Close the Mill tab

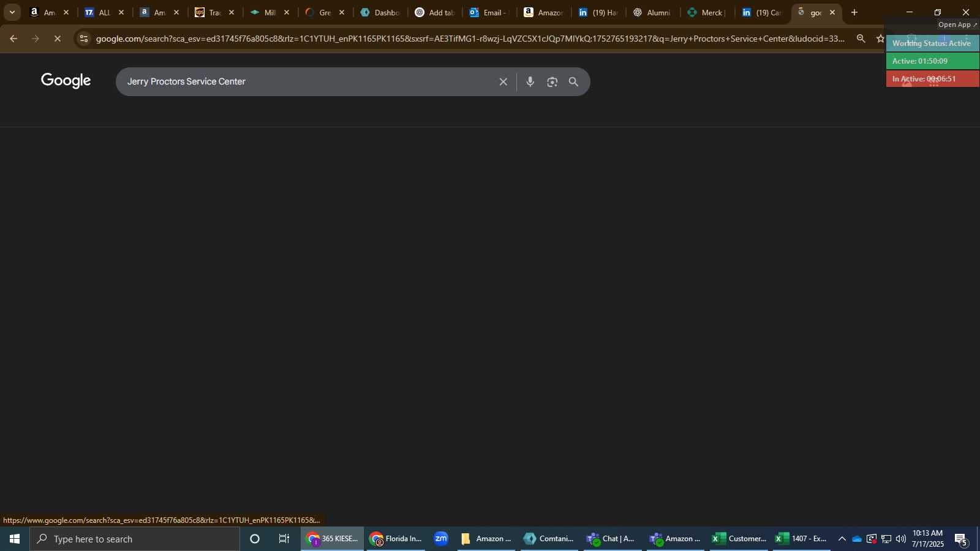tap(287, 12)
